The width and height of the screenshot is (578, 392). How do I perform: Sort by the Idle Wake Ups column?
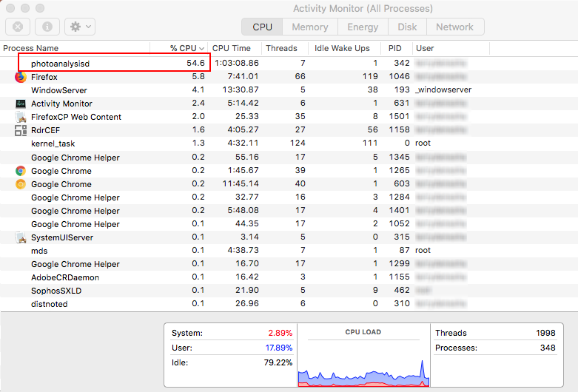point(344,48)
